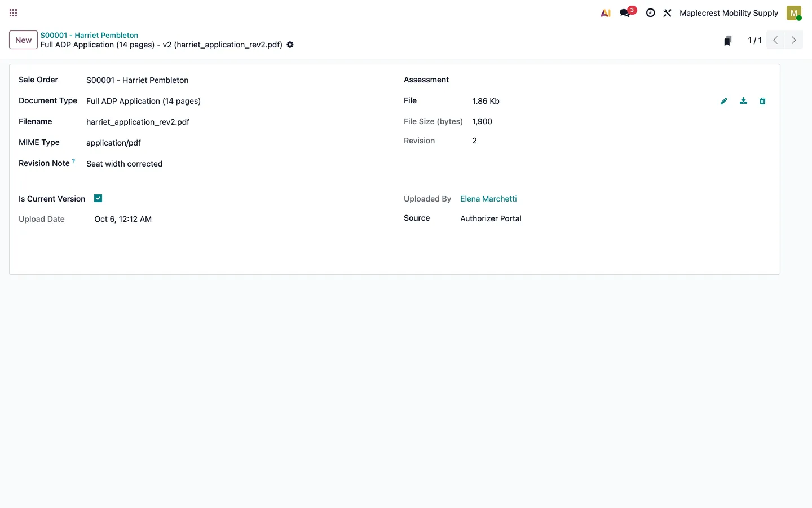Open the Elena Marchetti user link
Screen dimensions: 812x508
click(488, 199)
